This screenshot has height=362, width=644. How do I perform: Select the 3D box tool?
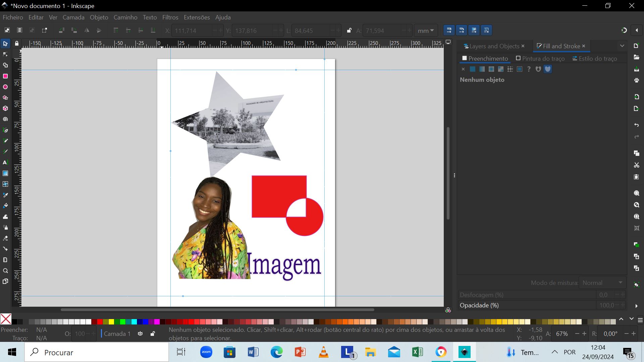[x=5, y=109]
